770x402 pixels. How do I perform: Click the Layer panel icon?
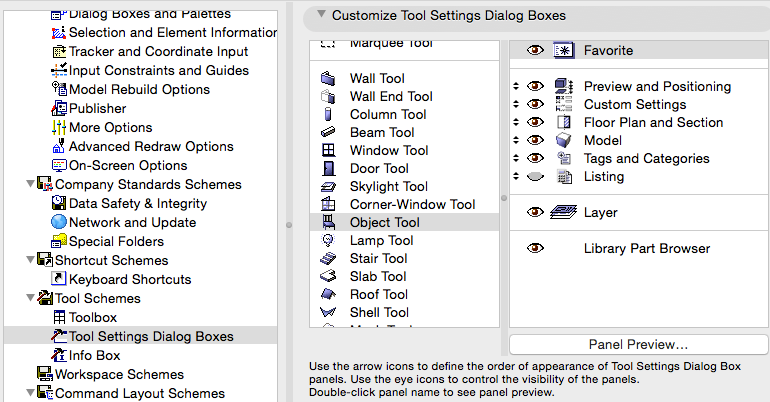click(x=562, y=212)
